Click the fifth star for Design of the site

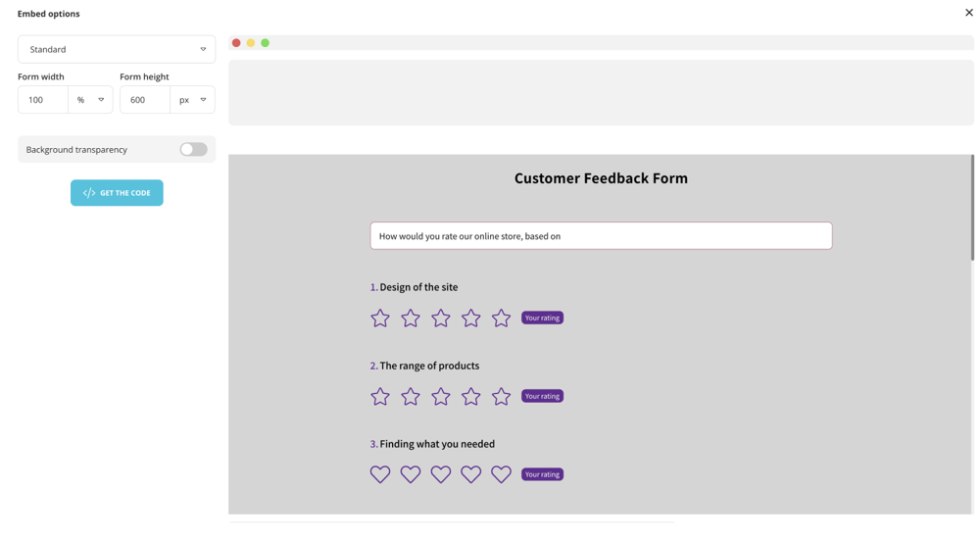[501, 318]
